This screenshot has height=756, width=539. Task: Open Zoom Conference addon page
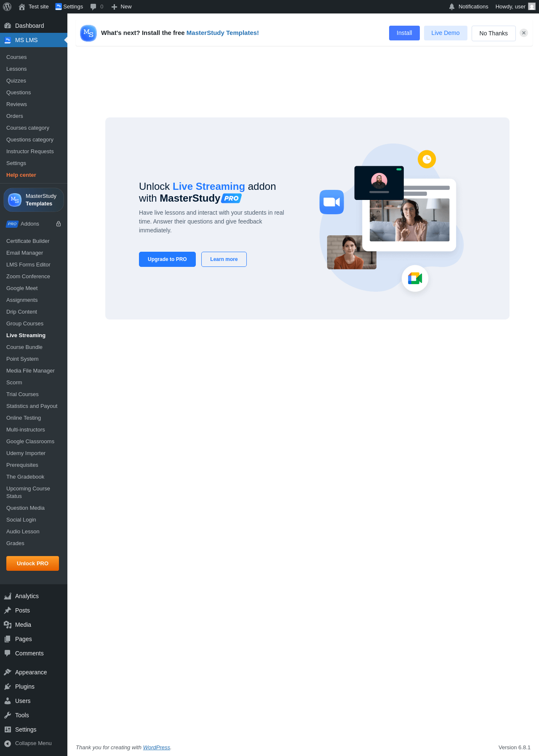(x=28, y=277)
